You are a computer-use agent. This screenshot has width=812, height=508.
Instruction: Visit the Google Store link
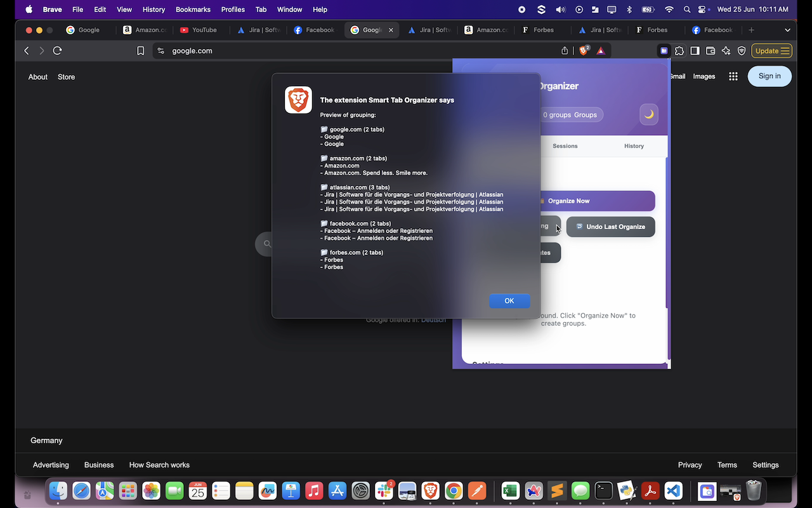click(x=66, y=77)
